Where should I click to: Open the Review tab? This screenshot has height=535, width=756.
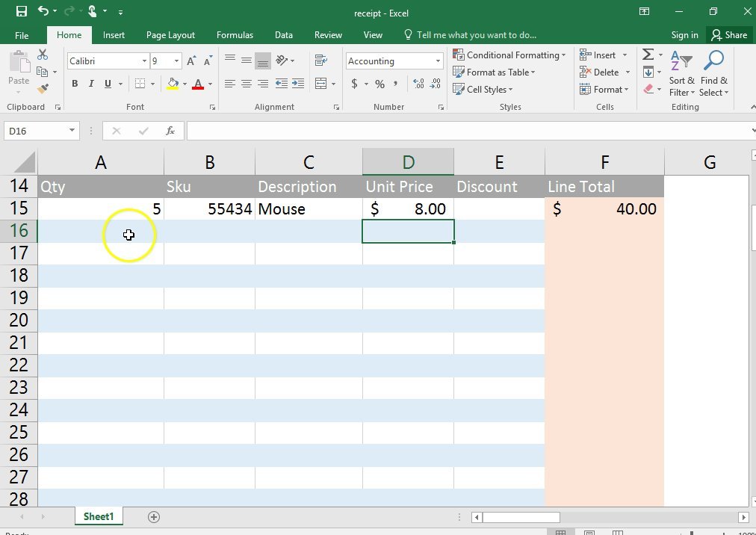[x=328, y=34]
